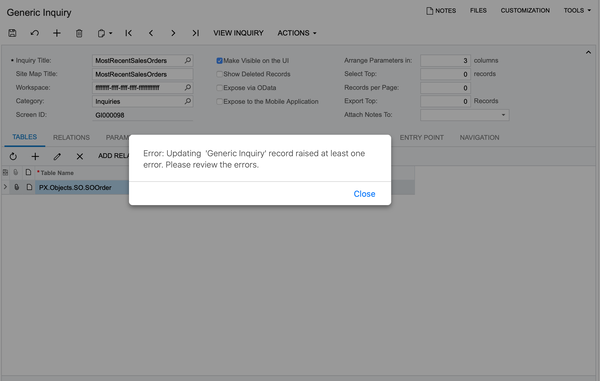Go to next record arrow
The height and width of the screenshot is (381, 600).
173,33
